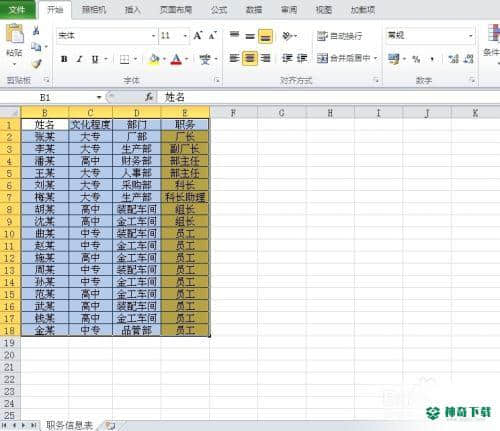This screenshot has width=500, height=431.
Task: Open the 文件 File tab
Action: 17,10
